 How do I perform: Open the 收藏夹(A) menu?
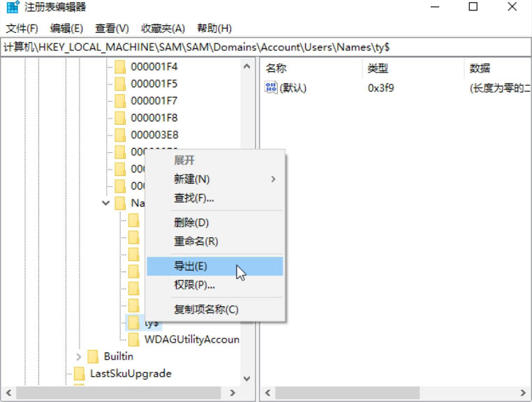point(163,29)
